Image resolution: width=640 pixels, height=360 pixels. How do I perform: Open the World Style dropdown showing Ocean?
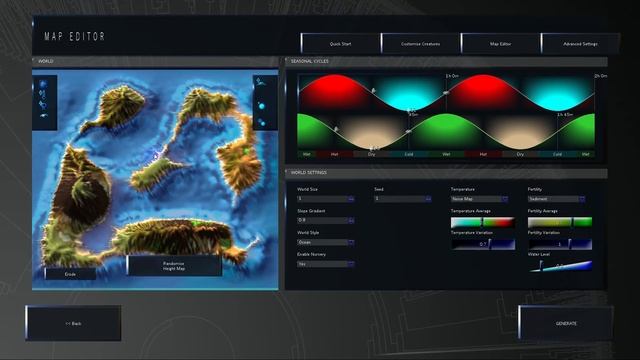[x=326, y=242]
